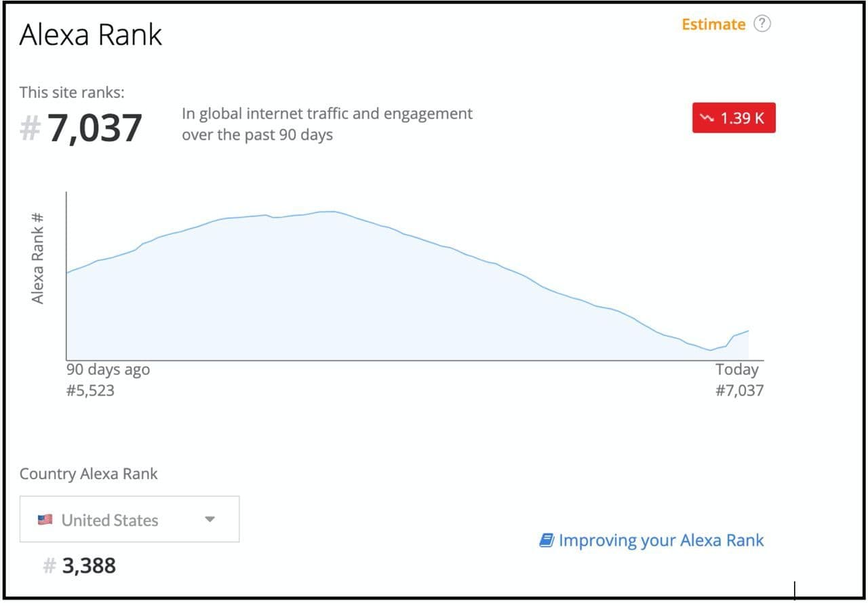868x606 pixels.
Task: Click the gray hash symbol before 3,388
Action: pos(50,565)
